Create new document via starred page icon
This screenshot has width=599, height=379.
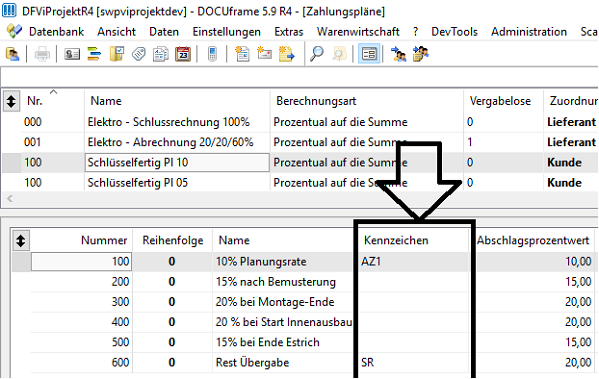pyautogui.click(x=242, y=54)
